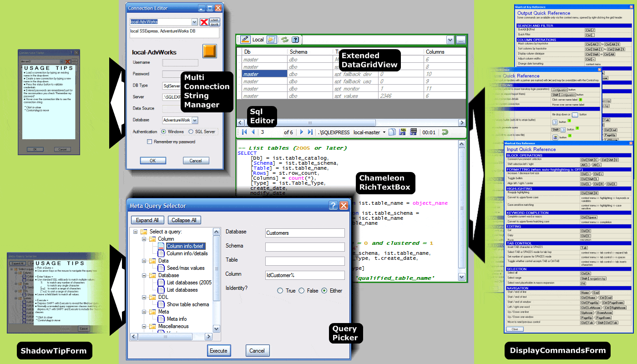
Task: Click the save SQL disk icon
Action: 403,132
